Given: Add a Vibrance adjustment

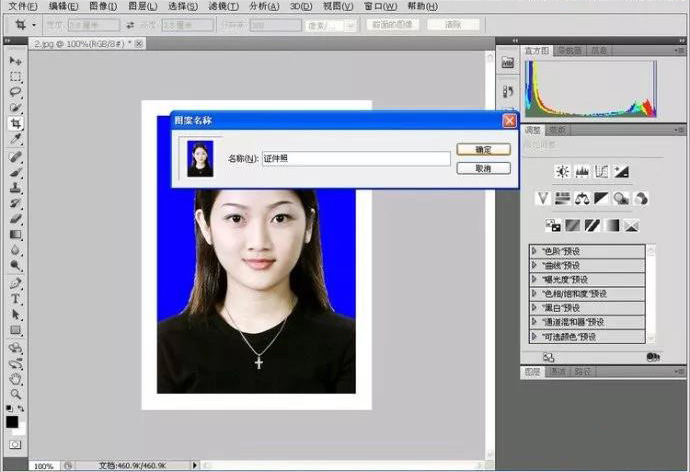Looking at the screenshot, I should (542, 198).
